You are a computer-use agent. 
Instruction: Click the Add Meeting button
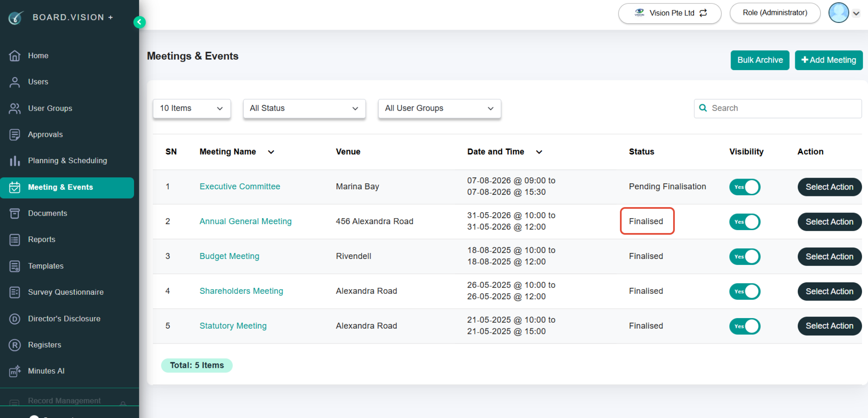pos(829,60)
